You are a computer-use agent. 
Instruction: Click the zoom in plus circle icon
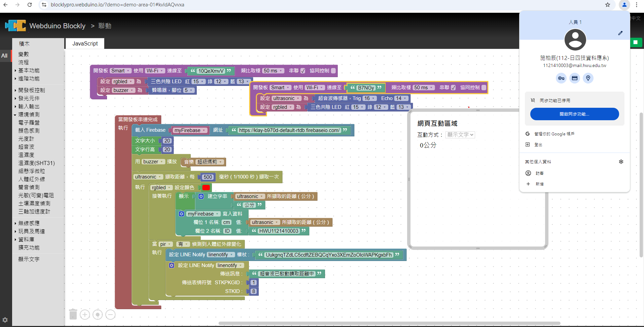tap(85, 315)
